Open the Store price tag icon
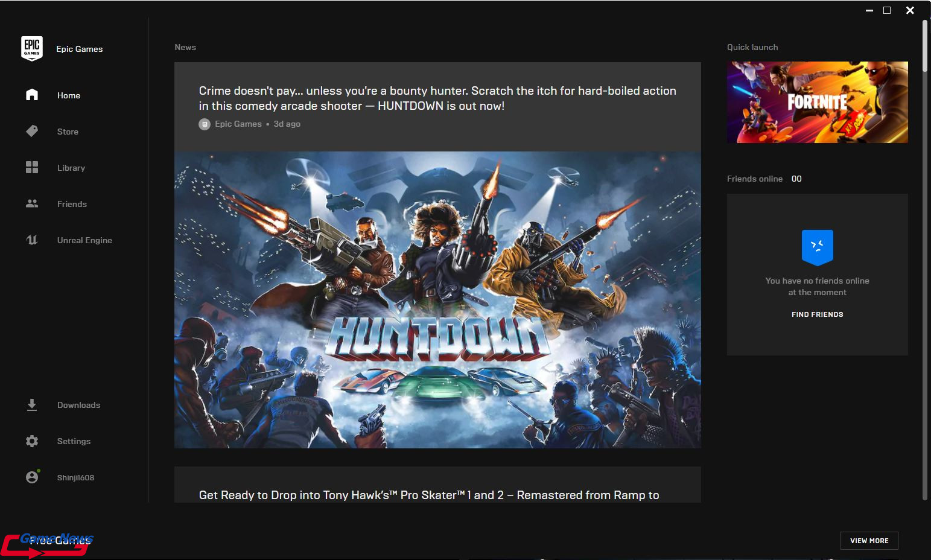 (x=32, y=131)
